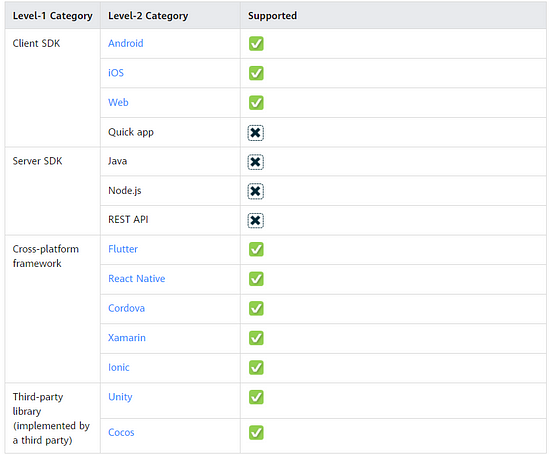Open the Web SDK link

[x=118, y=102]
